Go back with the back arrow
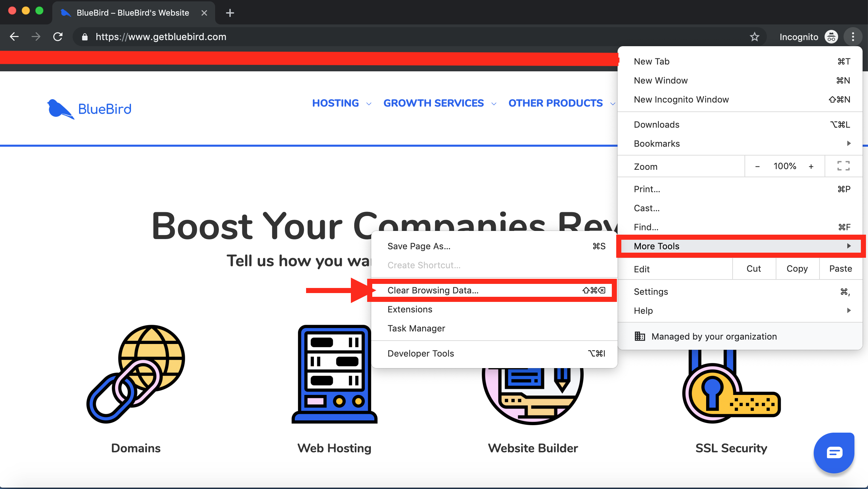The height and width of the screenshot is (489, 868). coord(14,37)
